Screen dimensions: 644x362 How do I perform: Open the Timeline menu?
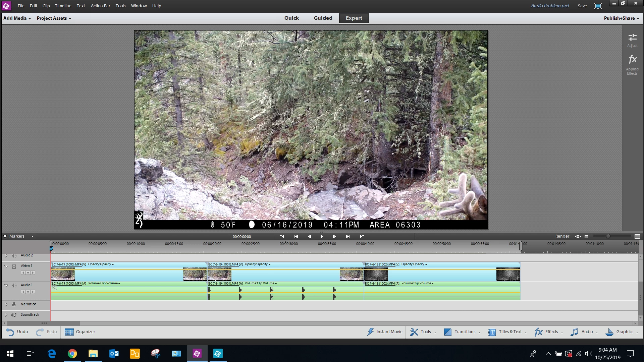[63, 6]
